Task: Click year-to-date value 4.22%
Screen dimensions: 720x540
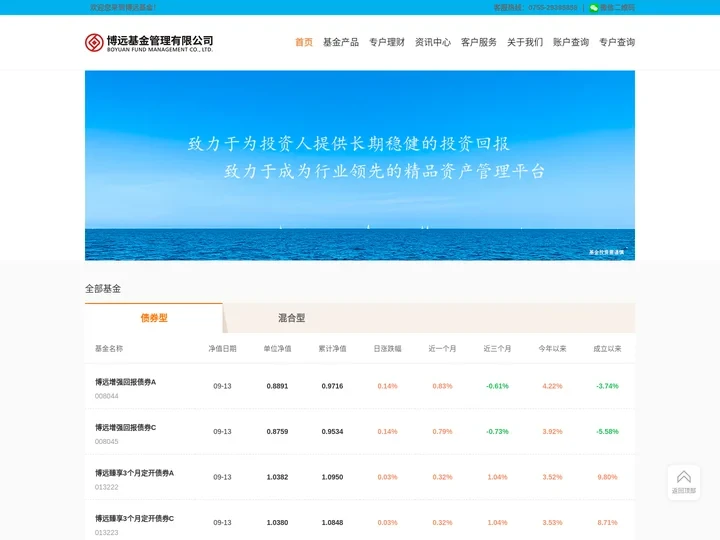Action: 552,386
